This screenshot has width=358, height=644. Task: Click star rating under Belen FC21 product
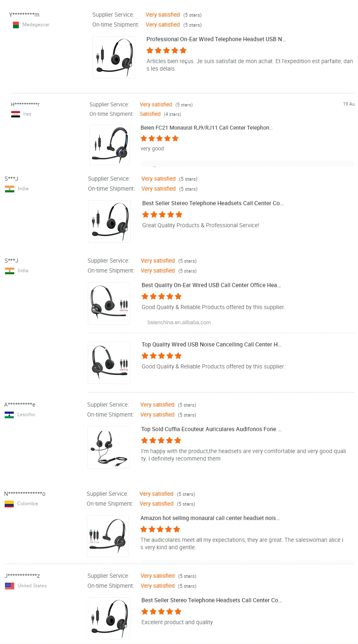pos(159,138)
